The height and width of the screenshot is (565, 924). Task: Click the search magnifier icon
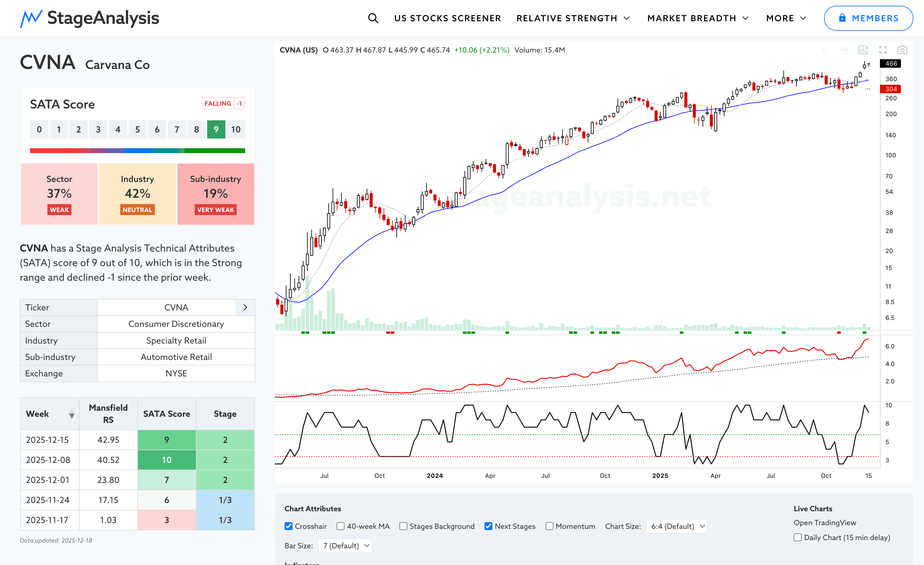click(373, 18)
